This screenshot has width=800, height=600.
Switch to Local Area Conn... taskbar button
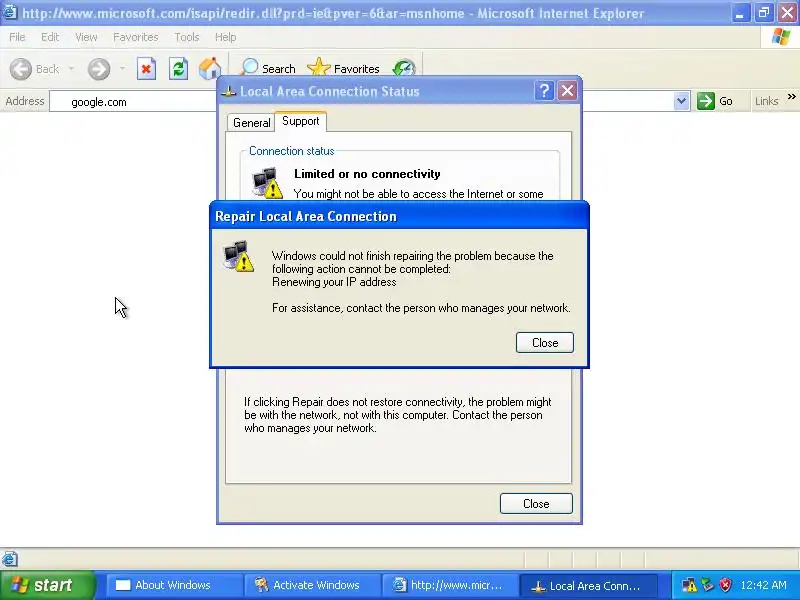coord(588,585)
